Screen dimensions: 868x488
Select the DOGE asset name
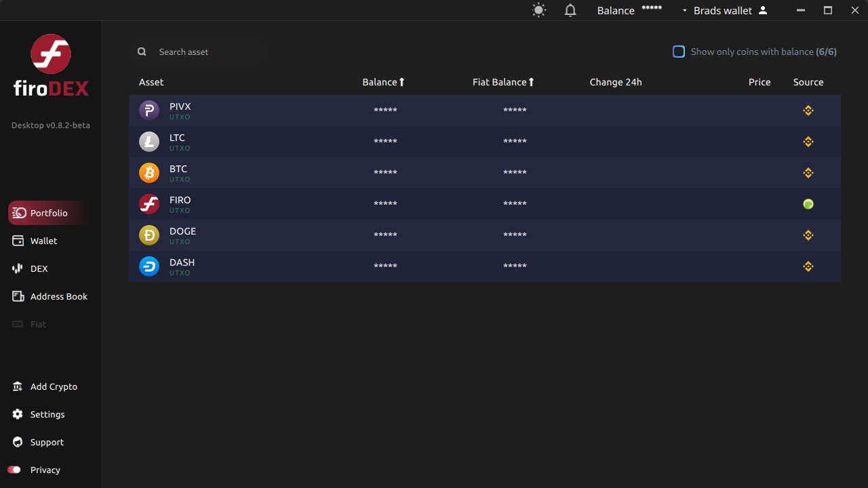click(182, 231)
